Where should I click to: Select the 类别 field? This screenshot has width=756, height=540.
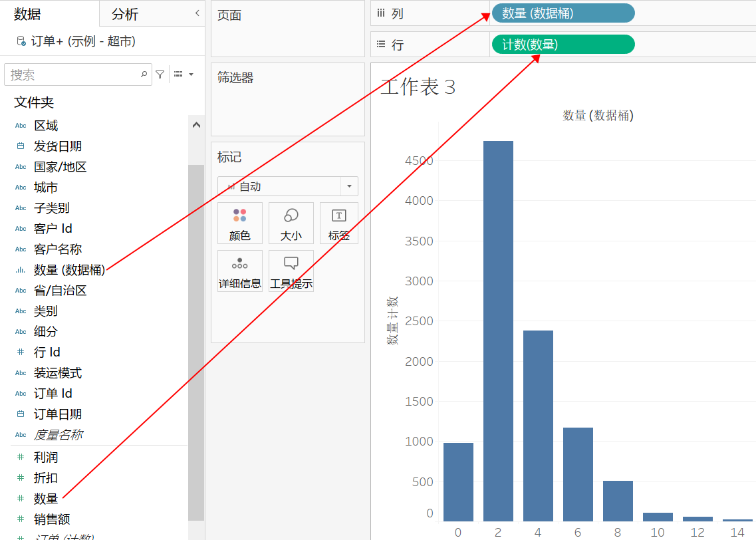(46, 311)
